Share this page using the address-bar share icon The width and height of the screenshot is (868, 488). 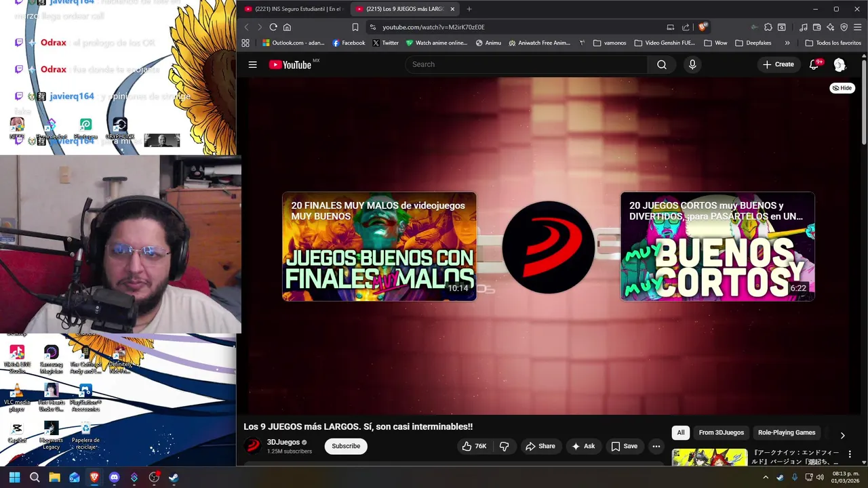point(686,27)
